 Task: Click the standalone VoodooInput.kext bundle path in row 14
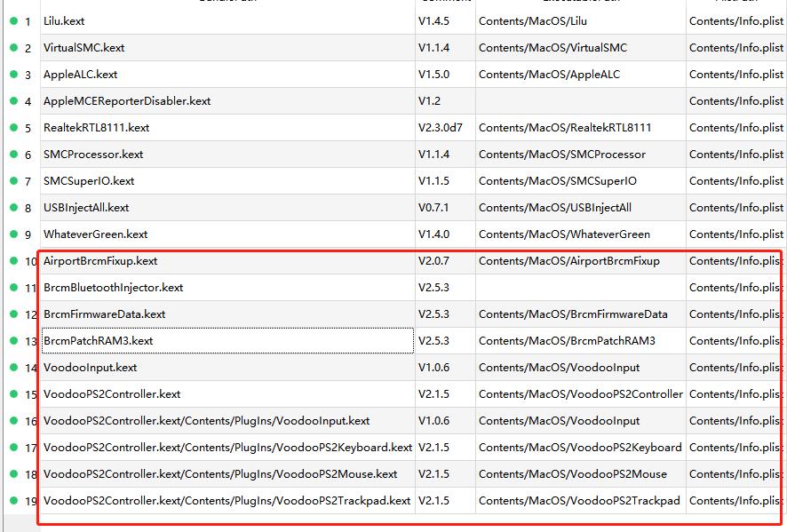pyautogui.click(x=227, y=367)
